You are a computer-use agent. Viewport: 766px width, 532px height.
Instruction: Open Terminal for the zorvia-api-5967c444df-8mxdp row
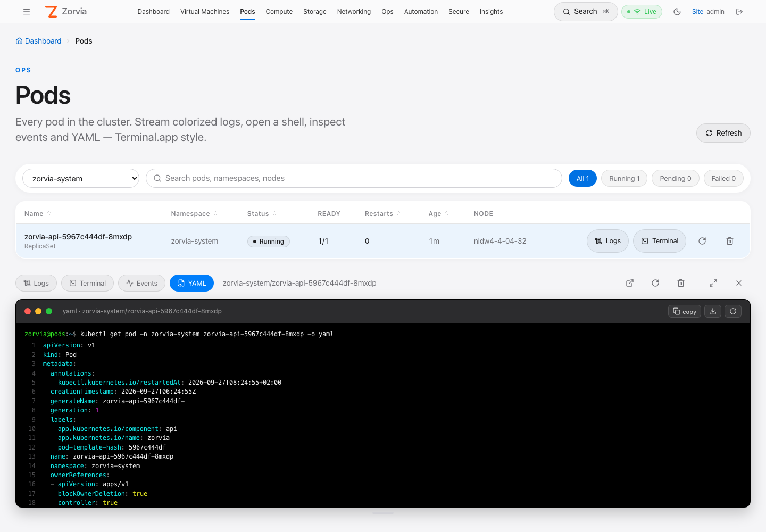click(660, 241)
